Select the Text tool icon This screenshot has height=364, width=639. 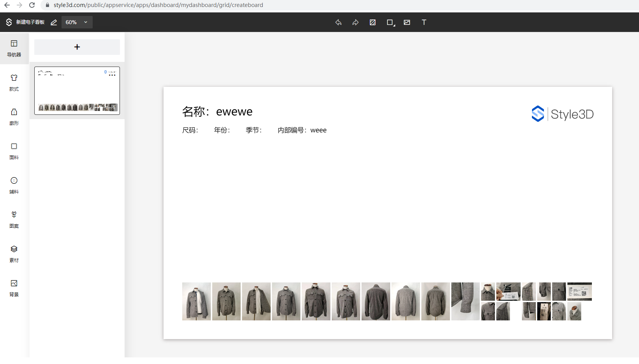[424, 22]
